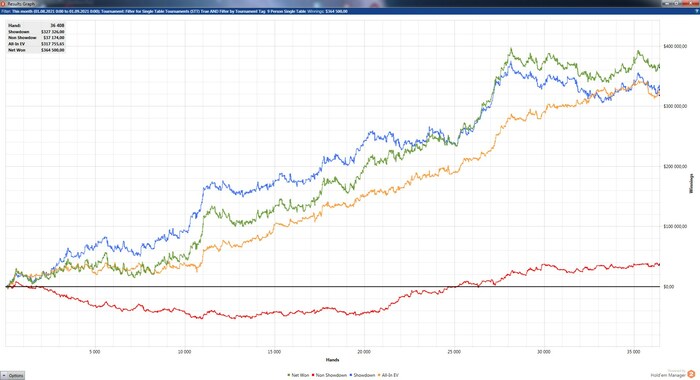Click the 25 000 hands axis tick label

[x=454, y=352]
